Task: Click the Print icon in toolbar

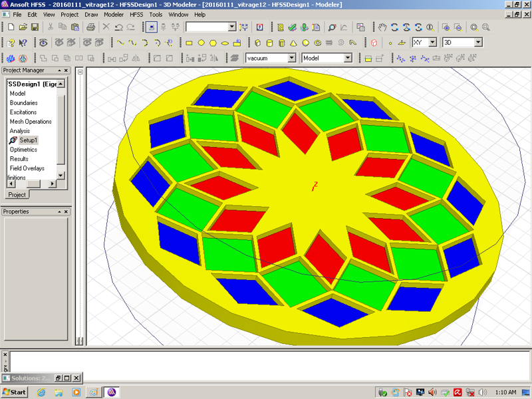Action: click(90, 27)
